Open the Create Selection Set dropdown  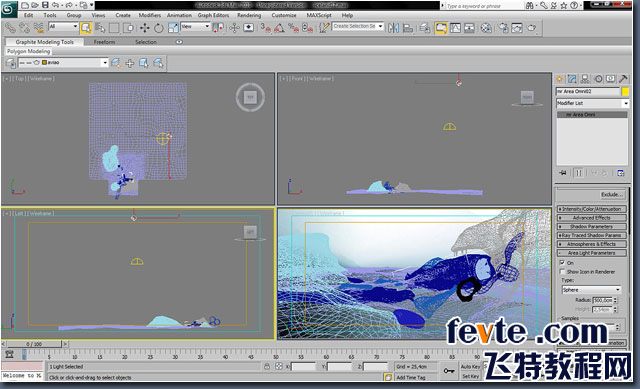[358, 27]
